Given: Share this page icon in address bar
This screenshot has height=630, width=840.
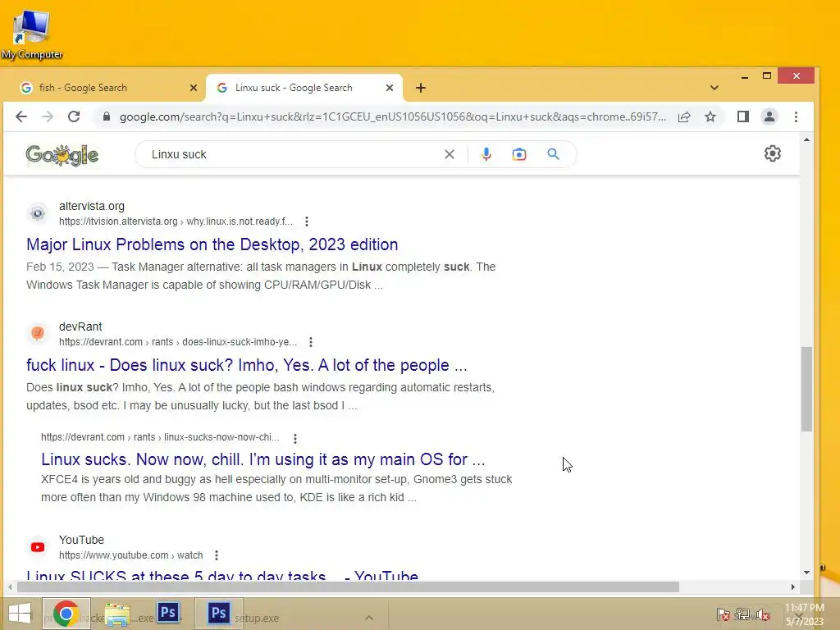Looking at the screenshot, I should point(684,116).
